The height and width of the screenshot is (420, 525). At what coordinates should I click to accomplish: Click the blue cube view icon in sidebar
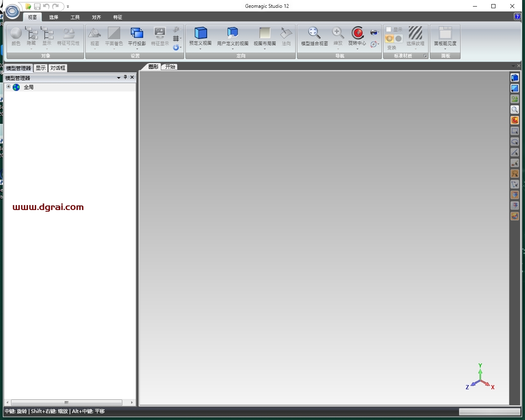[515, 78]
